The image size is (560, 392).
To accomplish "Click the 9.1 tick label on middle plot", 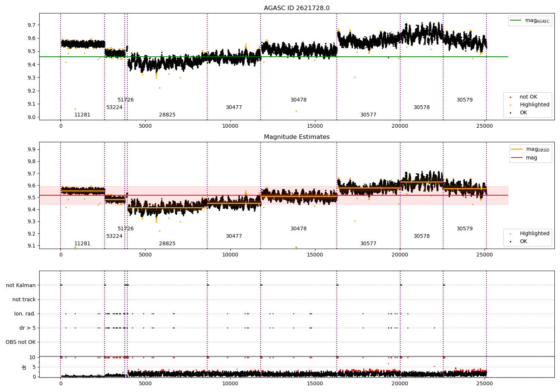I will point(31,246).
